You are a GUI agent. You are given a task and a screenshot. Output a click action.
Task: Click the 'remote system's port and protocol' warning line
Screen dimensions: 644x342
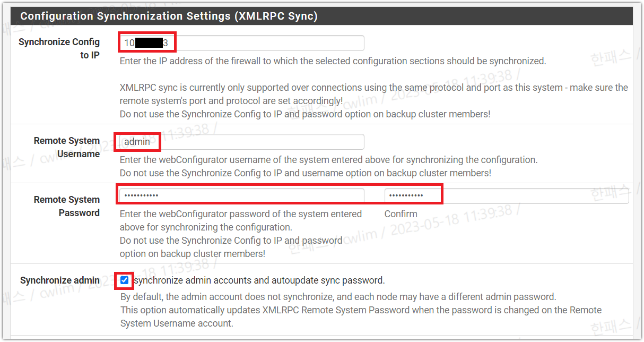tap(231, 100)
